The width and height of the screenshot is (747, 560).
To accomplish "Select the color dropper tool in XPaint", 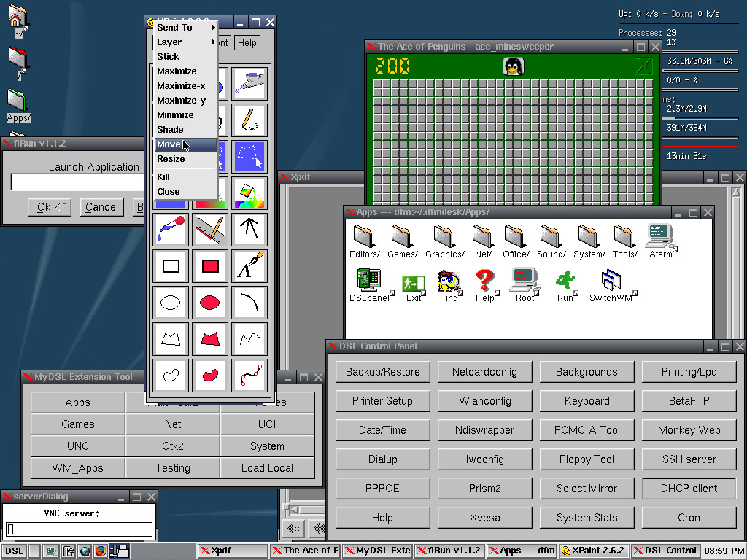I will 171,230.
